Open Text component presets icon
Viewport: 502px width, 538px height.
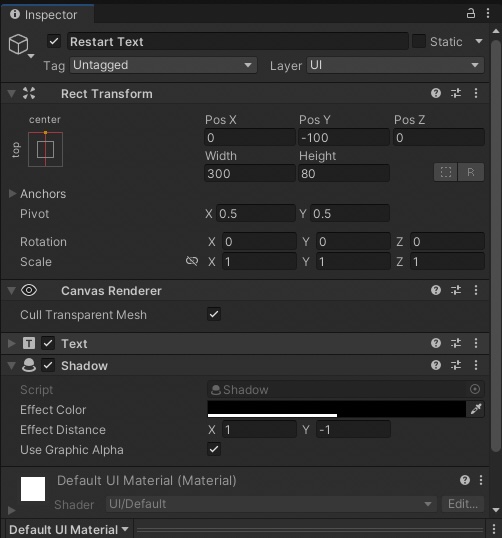point(456,343)
